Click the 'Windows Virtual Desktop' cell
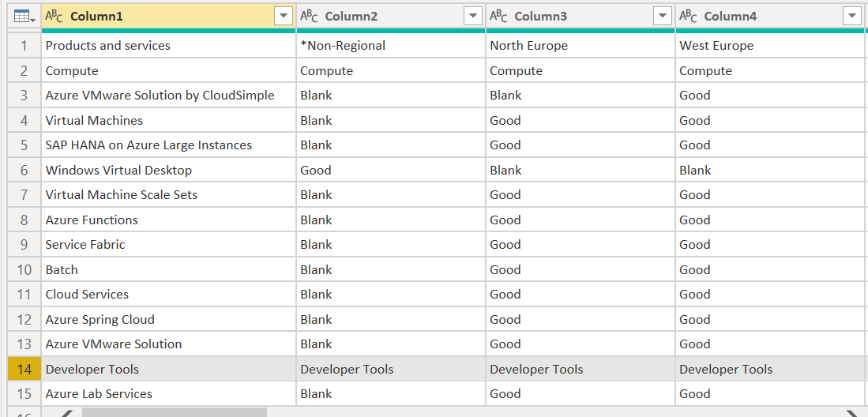Viewport: 868px width, 417px height. coord(169,170)
